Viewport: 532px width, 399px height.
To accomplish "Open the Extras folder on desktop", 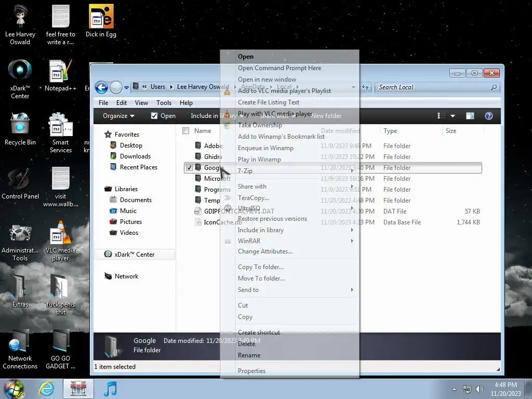I will click(x=20, y=291).
